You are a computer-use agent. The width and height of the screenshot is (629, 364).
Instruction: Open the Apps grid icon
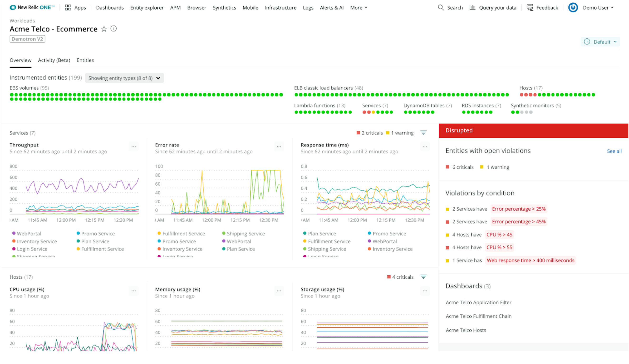[x=68, y=7]
